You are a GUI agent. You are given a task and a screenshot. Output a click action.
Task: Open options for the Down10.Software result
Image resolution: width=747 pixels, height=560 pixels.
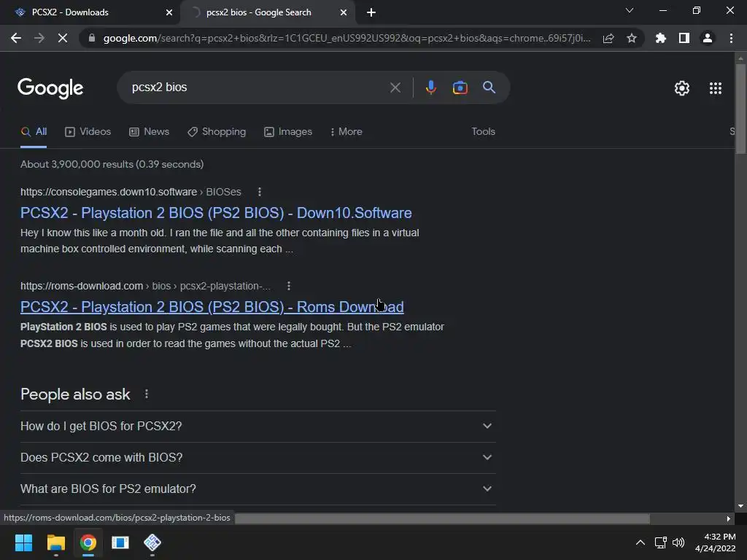[x=260, y=192]
